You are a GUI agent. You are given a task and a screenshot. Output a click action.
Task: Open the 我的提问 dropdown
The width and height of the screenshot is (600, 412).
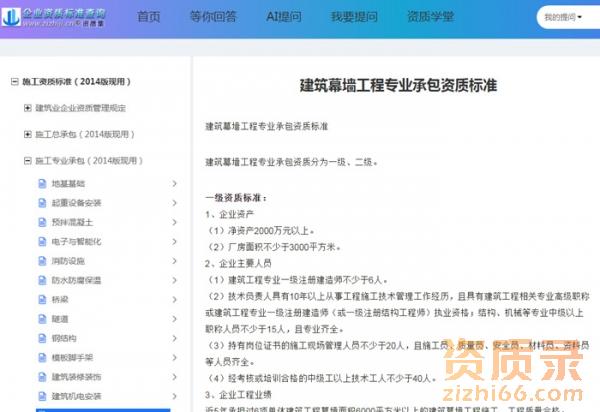566,18
